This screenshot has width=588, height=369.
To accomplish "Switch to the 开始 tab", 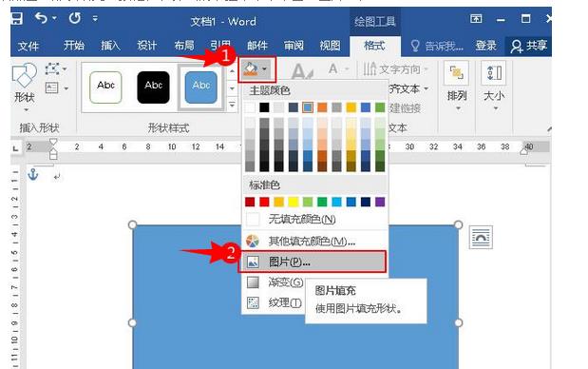I will (73, 46).
